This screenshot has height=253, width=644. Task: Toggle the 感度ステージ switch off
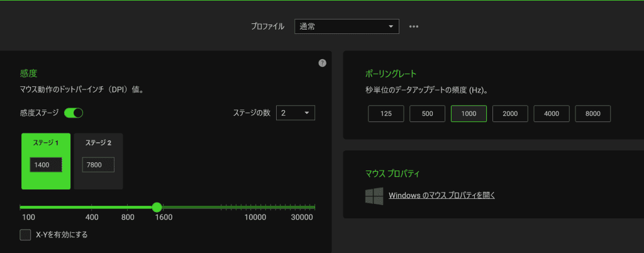click(74, 113)
